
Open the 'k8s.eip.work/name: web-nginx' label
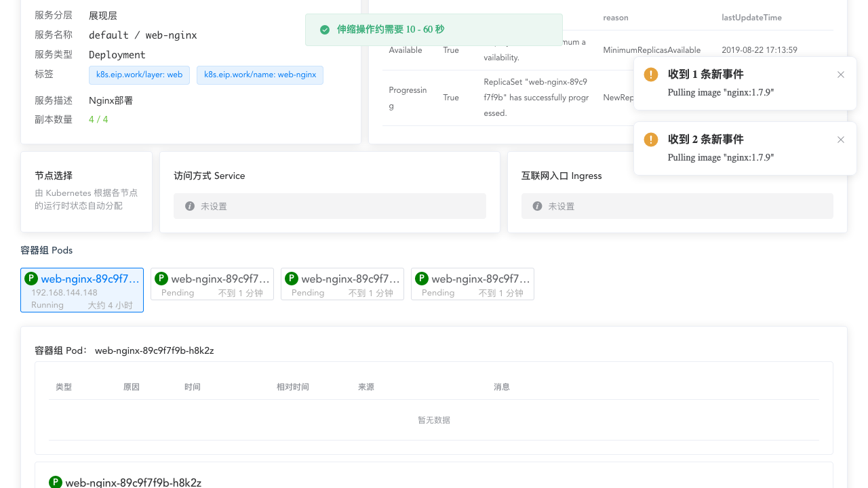point(260,75)
